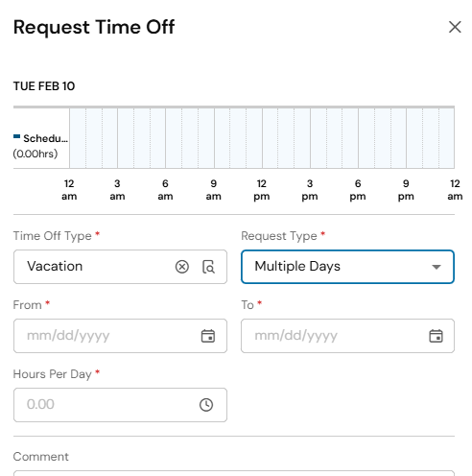472x476 pixels.
Task: Click the TUE FEB 10 date heading
Action: click(44, 86)
